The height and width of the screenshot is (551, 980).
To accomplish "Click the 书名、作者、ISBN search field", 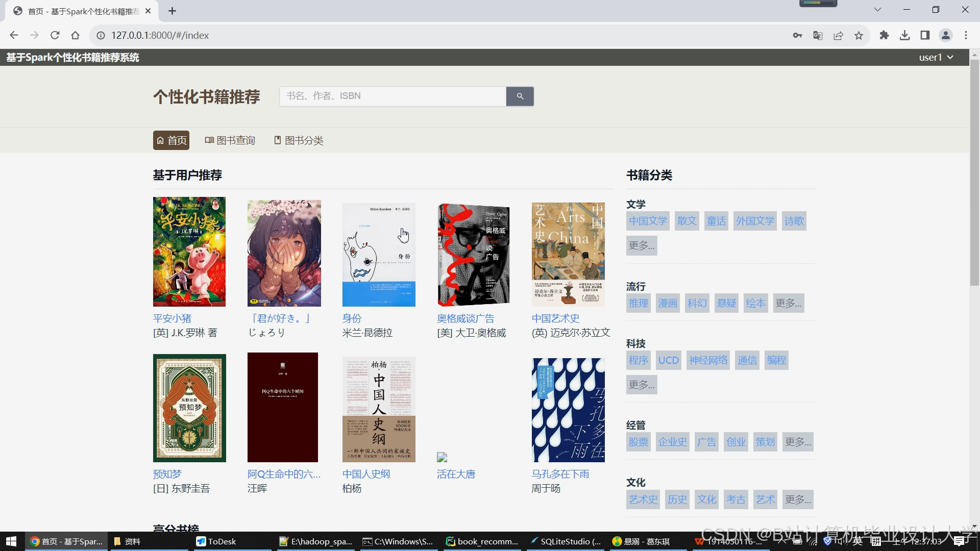I will (392, 96).
